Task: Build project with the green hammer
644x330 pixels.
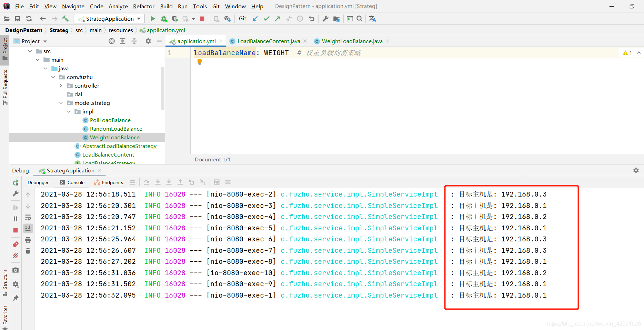Action: 66,19
